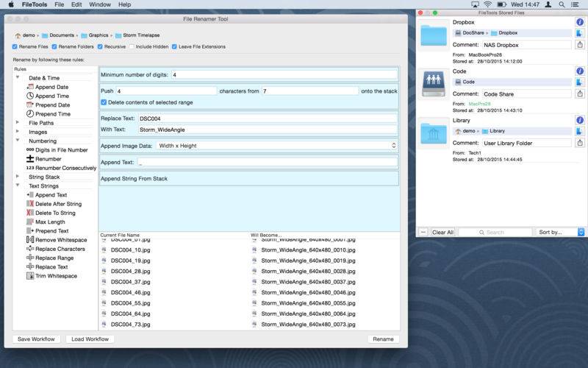Click the Rename button
The image size is (588, 368).
[x=383, y=339]
